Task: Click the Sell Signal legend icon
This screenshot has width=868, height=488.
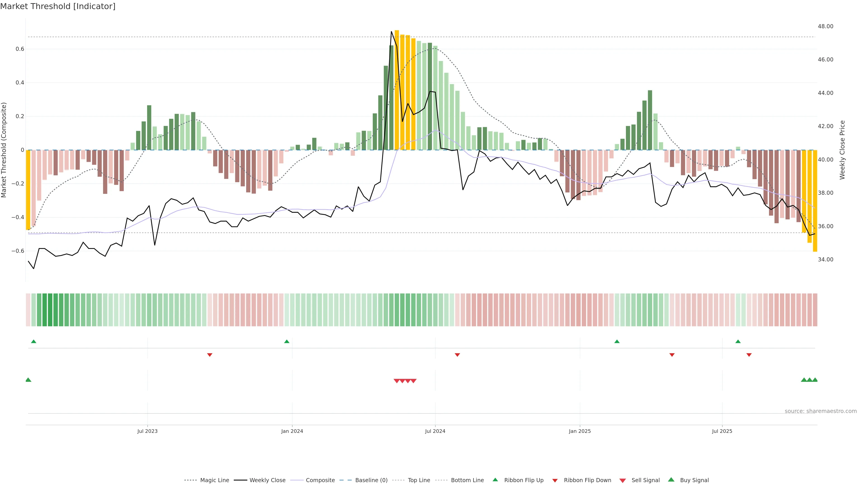Action: (x=623, y=480)
